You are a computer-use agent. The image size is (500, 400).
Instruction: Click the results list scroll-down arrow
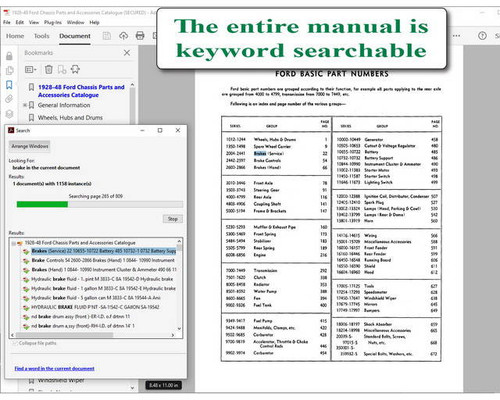point(179,329)
